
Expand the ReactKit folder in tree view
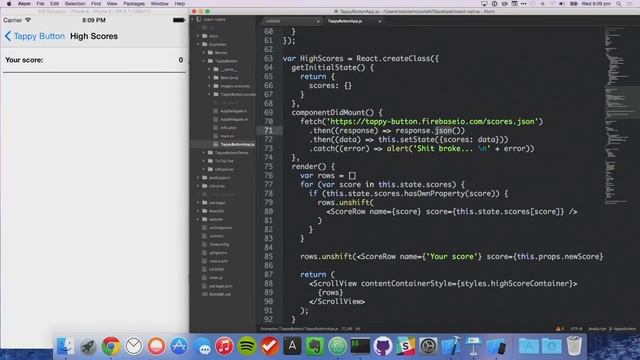pyautogui.click(x=199, y=211)
